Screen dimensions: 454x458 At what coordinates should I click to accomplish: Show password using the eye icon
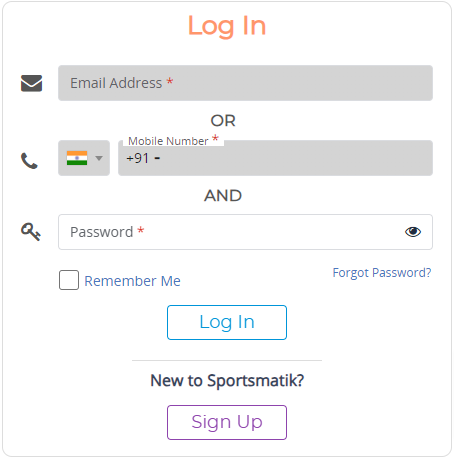click(x=413, y=232)
